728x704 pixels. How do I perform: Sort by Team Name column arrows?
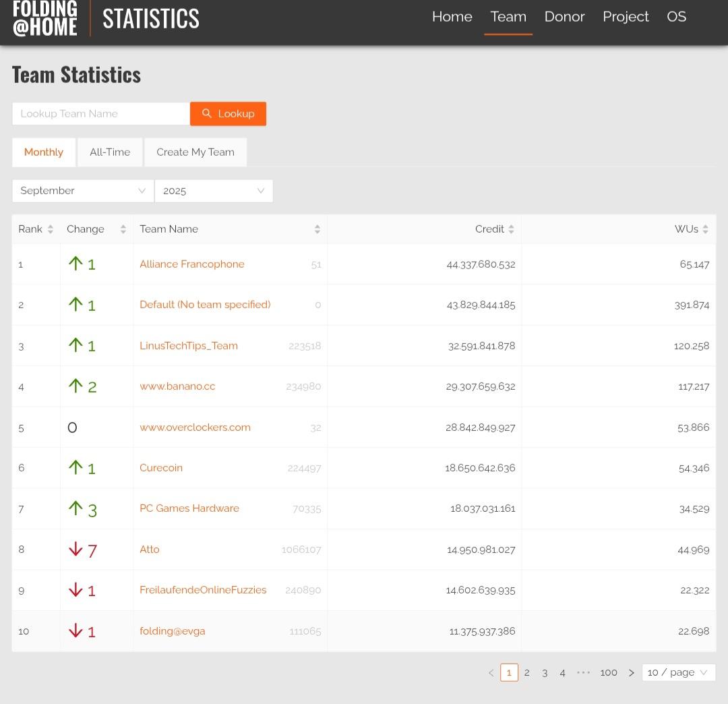[317, 229]
